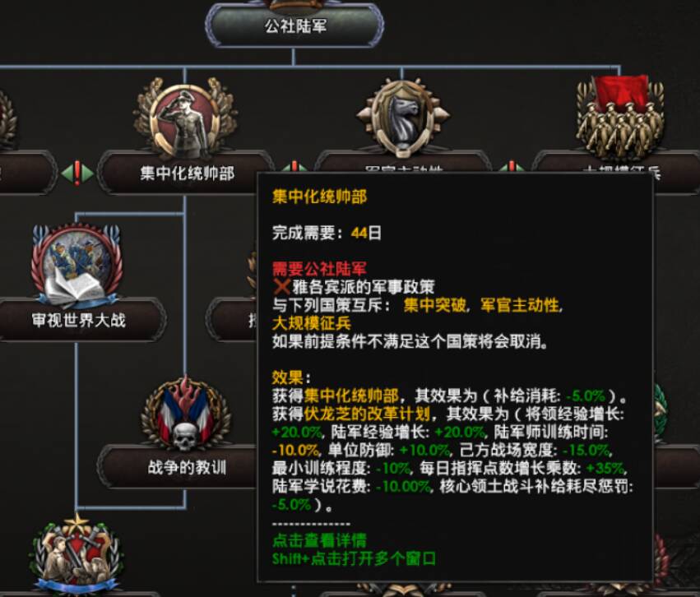Click the tooltip title 集中化统帅部
The height and width of the screenshot is (597, 700).
click(x=319, y=197)
